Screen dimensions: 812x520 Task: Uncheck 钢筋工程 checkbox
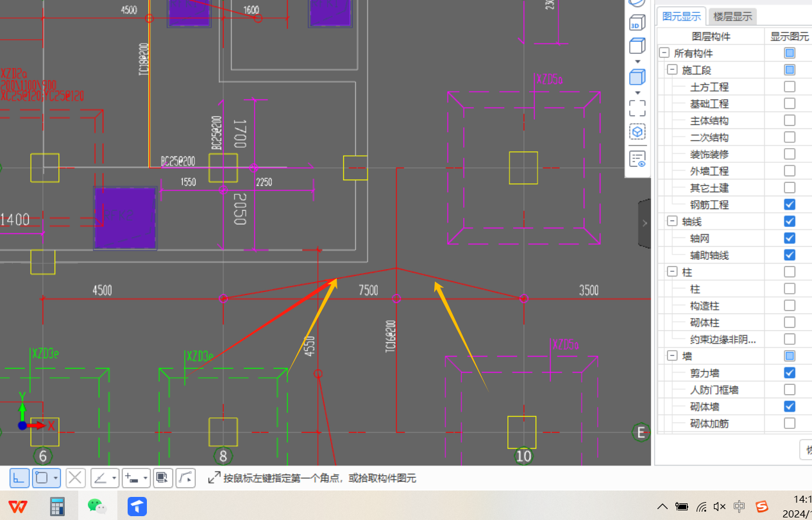tap(790, 205)
